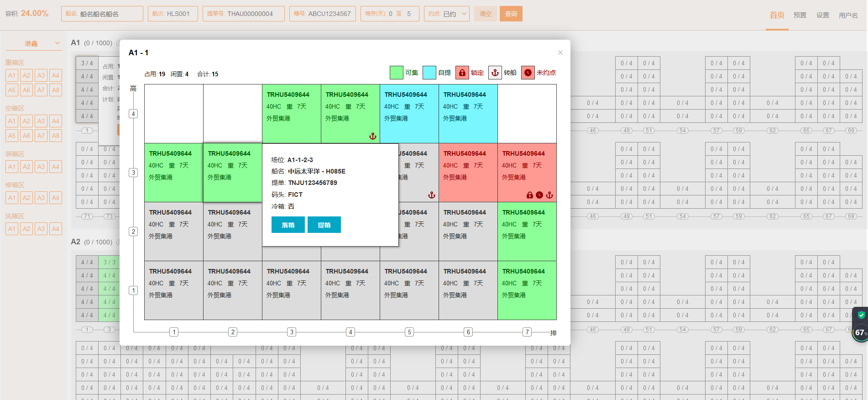868x400 pixels.
Task: Click tier label 2 on the 高 axis
Action: (133, 232)
